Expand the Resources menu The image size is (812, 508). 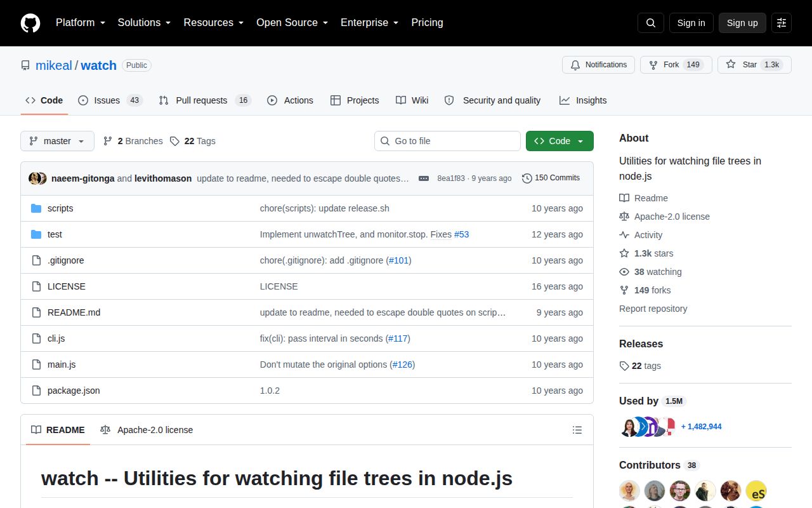coord(214,23)
